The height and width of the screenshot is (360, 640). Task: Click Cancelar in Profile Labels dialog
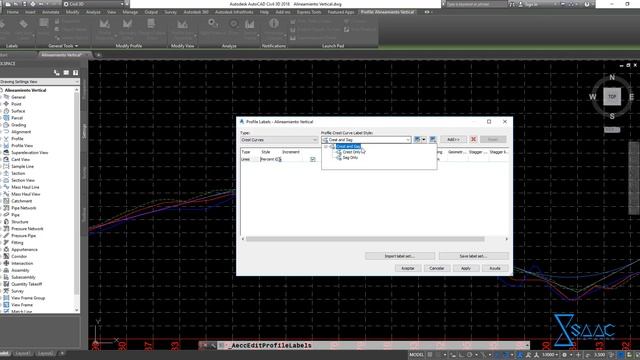pyautogui.click(x=437, y=268)
